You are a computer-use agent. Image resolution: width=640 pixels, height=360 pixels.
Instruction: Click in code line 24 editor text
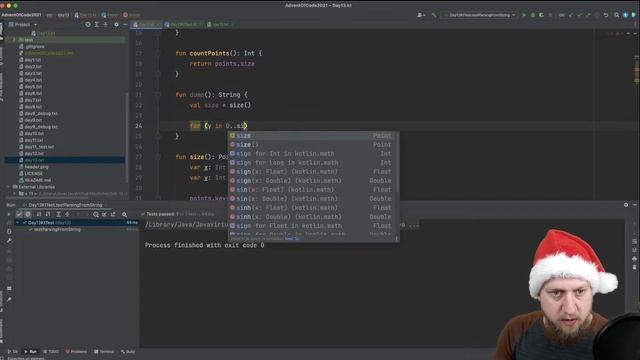pyautogui.click(x=218, y=126)
